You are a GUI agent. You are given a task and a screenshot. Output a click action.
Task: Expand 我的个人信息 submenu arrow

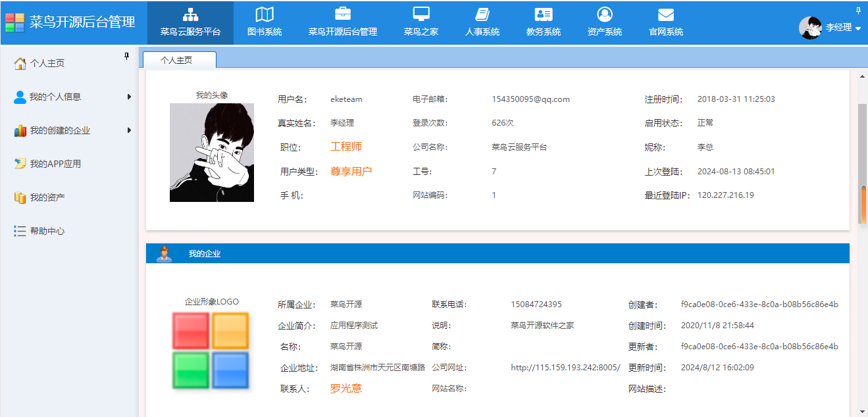point(129,97)
